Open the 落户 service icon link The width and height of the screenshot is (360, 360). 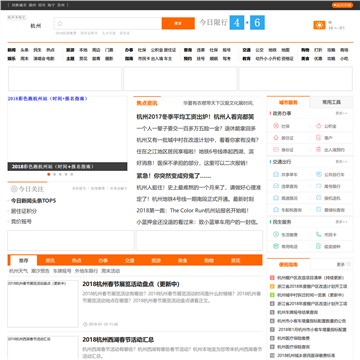pyautogui.click(x=319, y=138)
